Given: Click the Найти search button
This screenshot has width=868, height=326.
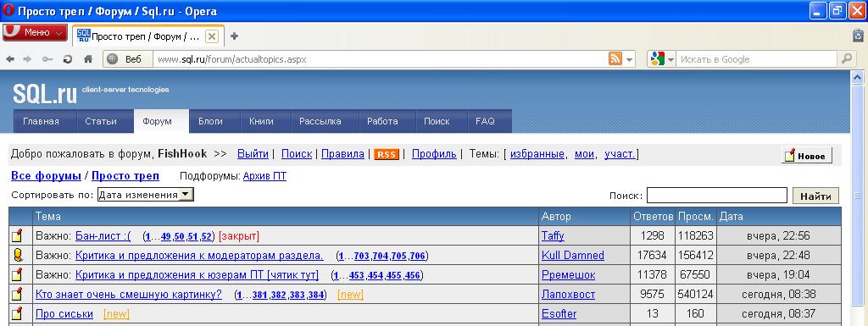Looking at the screenshot, I should pos(816,196).
